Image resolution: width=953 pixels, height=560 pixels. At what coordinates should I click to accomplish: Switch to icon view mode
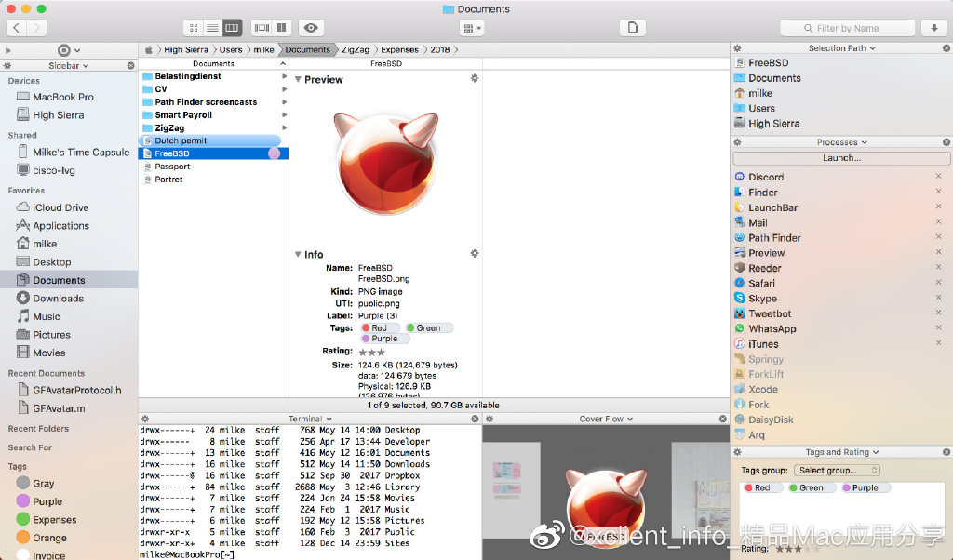pos(194,27)
